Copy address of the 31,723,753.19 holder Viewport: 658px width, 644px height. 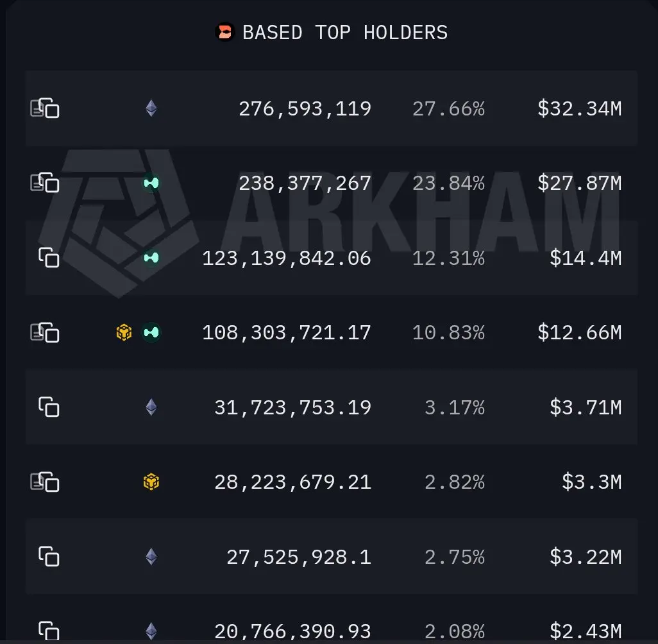pyautogui.click(x=49, y=407)
